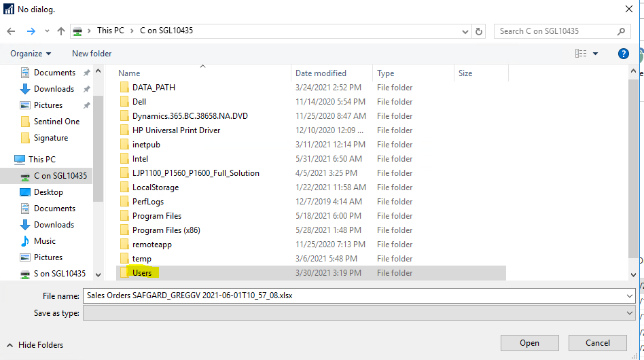Click 'This PC' in the address bar
This screenshot has height=360, width=644.
111,31
